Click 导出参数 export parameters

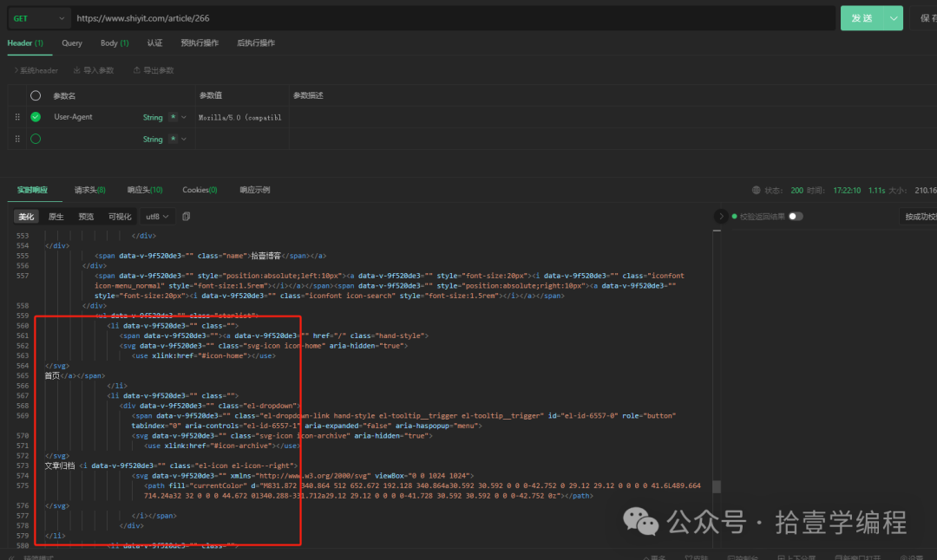click(x=159, y=70)
